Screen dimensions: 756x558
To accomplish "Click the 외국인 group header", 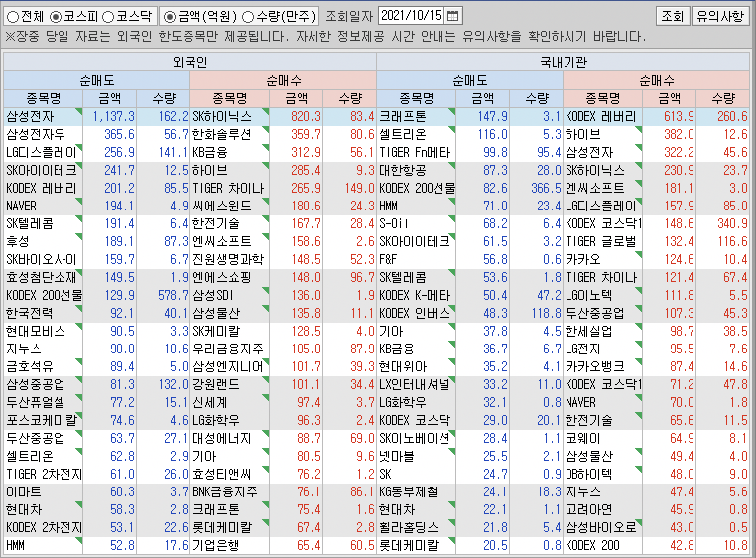I will click(x=190, y=62).
